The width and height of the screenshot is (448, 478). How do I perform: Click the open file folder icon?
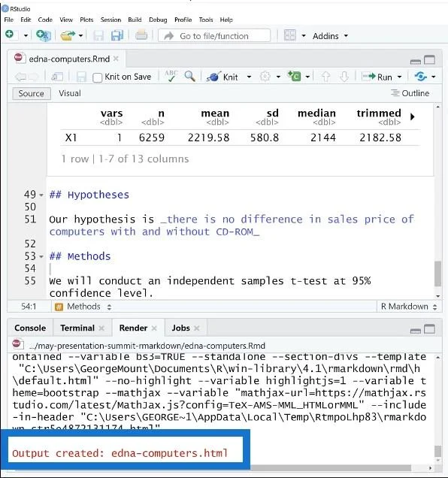pyautogui.click(x=68, y=35)
